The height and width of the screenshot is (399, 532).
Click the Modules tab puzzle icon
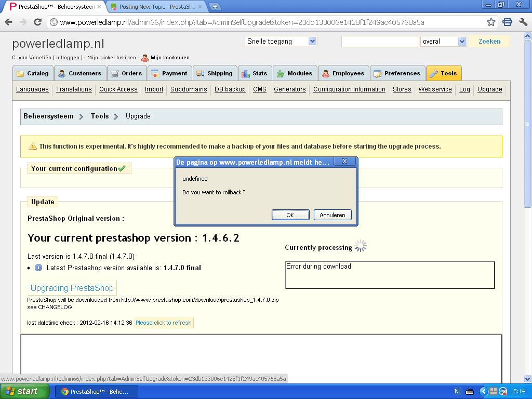[280, 74]
